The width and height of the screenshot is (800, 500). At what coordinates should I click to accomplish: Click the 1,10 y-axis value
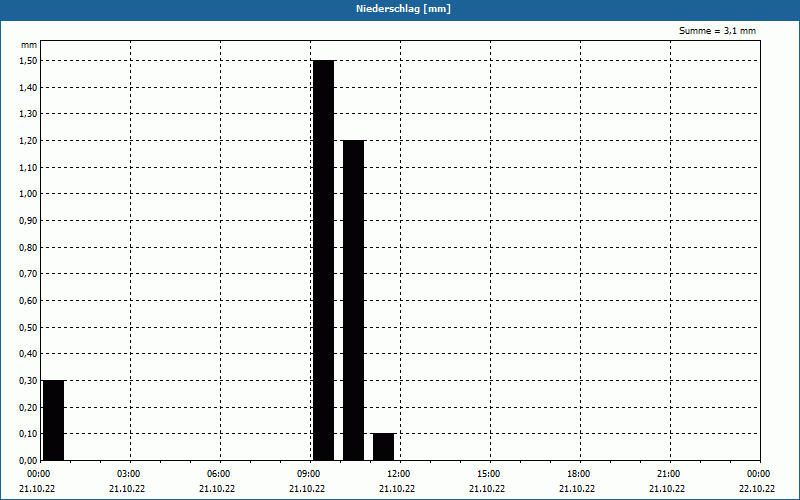click(x=28, y=167)
